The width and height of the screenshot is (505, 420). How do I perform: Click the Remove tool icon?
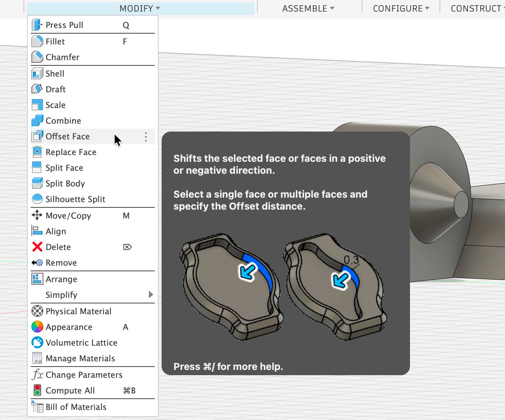(x=37, y=263)
